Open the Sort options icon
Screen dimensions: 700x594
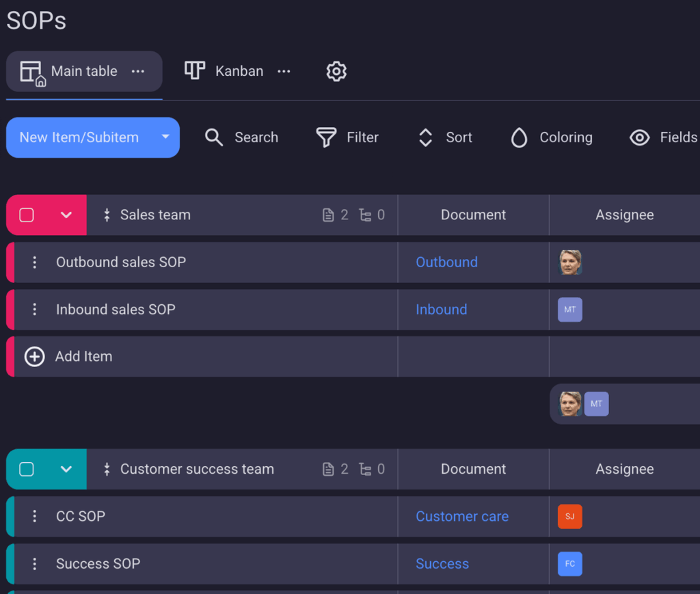(425, 137)
